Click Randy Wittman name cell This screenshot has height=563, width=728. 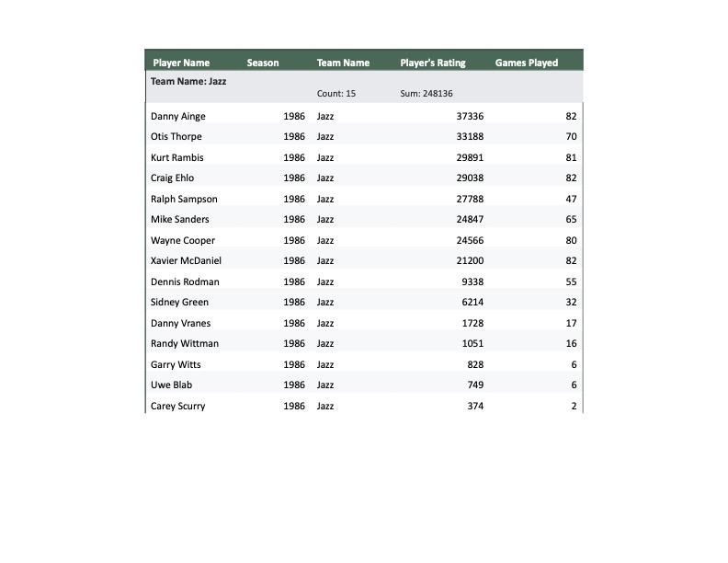coord(184,344)
